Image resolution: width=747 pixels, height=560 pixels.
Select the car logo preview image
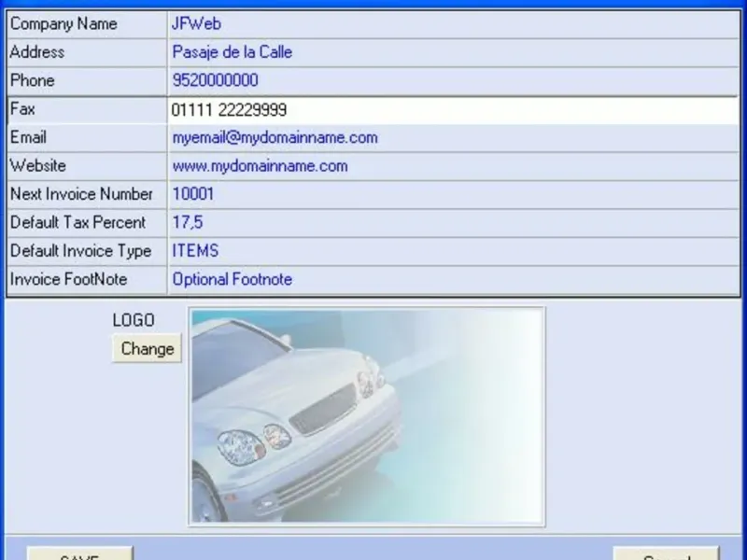tap(366, 416)
